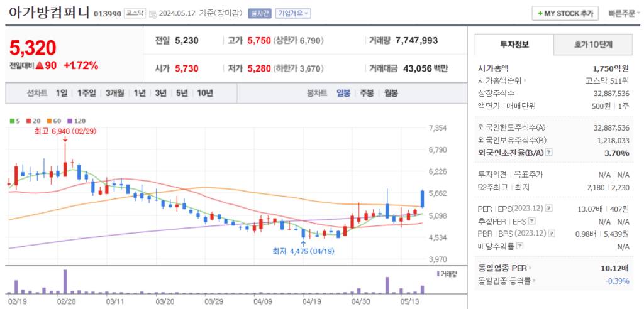Image resolution: width=644 pixels, height=309 pixels.
Task: Click the calendar icon beside the date 2024.05.17
Action: pos(153,14)
